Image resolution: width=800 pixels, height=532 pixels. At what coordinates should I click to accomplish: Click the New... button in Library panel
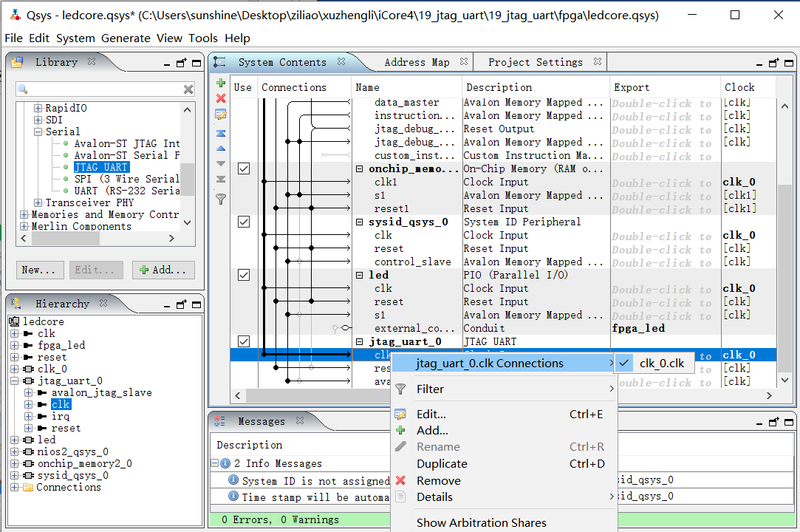point(40,270)
